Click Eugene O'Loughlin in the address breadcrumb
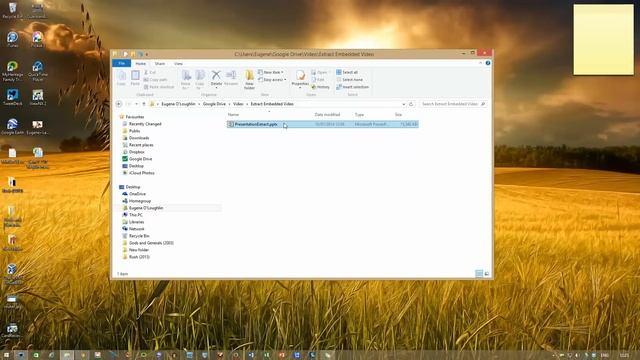This screenshot has height=360, width=640. tap(178, 104)
